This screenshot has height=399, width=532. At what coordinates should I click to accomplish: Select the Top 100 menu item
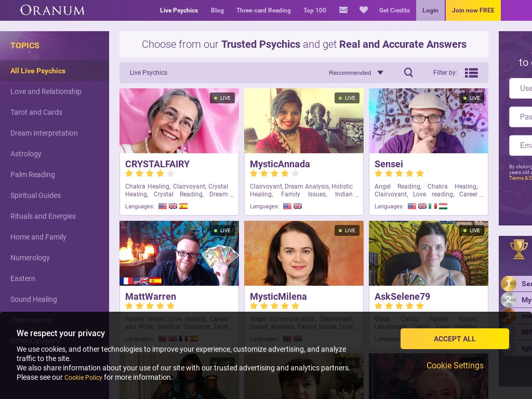pyautogui.click(x=314, y=10)
